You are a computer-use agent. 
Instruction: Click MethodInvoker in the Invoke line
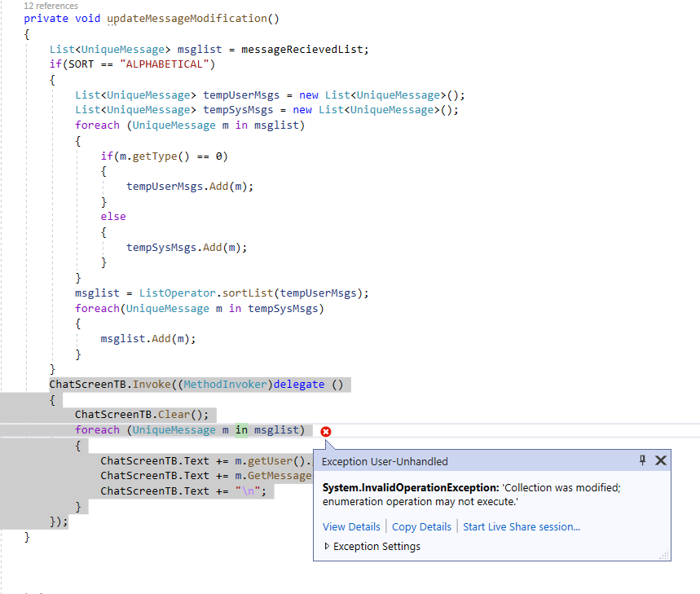(x=225, y=385)
